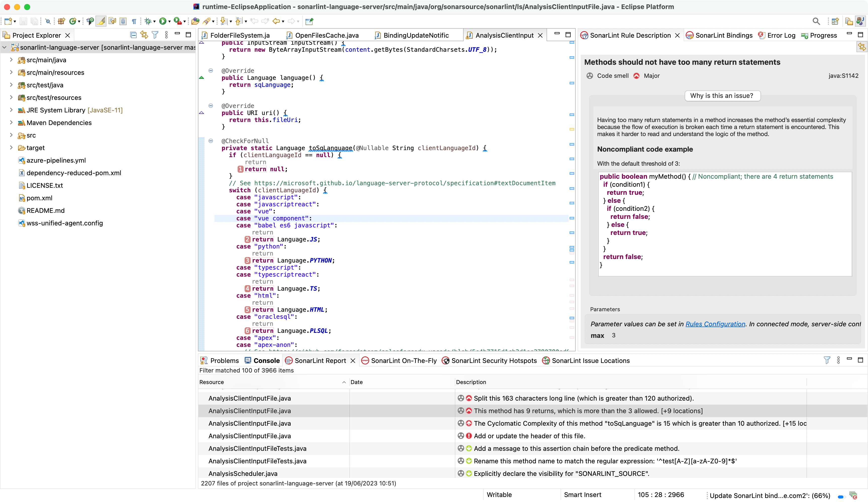Click the Next Annotation arrow icon
Viewport: 868px width, 502px height.
[224, 21]
